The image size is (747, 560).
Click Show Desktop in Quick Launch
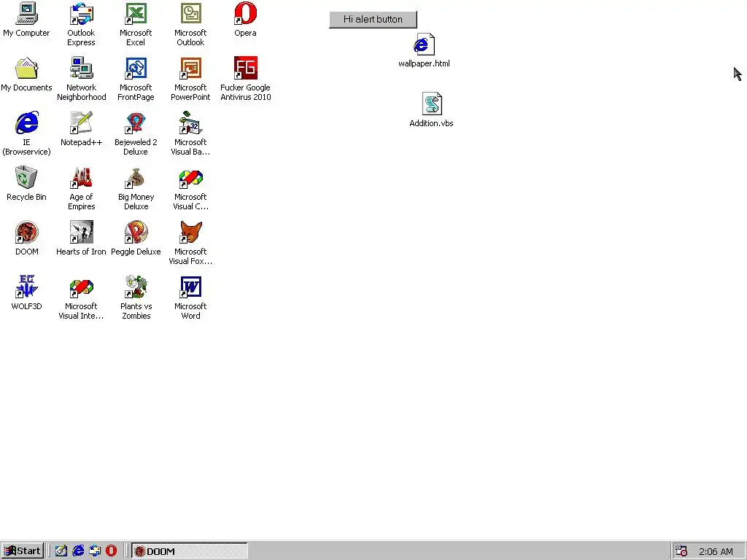(x=61, y=551)
